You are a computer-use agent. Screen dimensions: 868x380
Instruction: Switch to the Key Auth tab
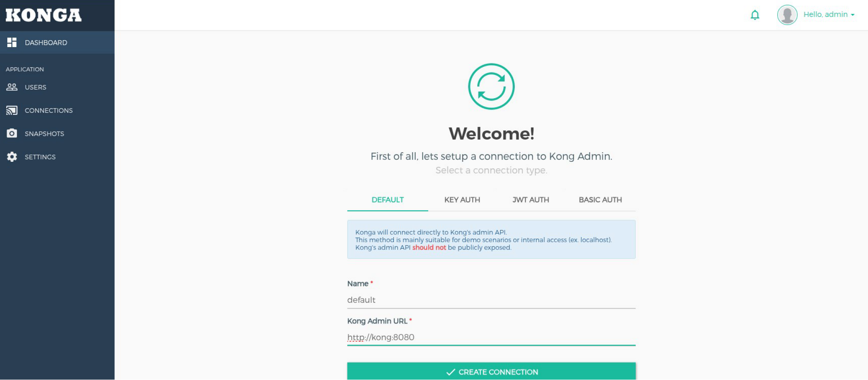click(x=462, y=200)
